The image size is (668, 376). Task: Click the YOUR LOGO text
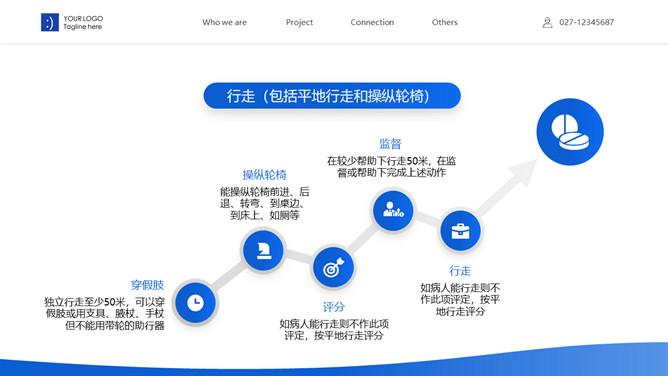tap(83, 18)
